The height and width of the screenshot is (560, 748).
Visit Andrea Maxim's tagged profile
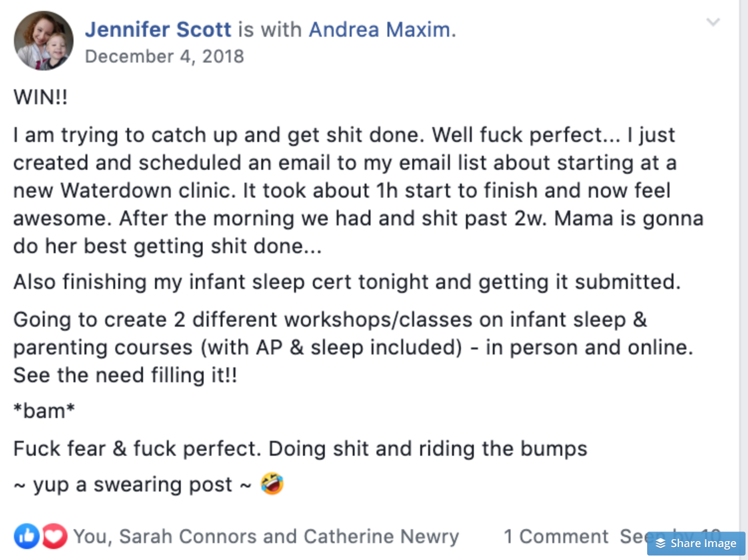click(x=379, y=30)
